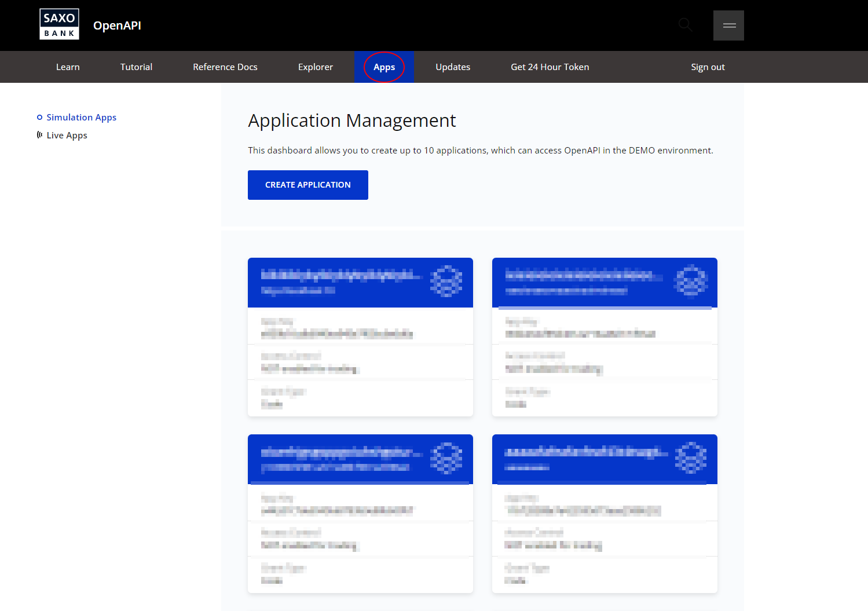Image resolution: width=868 pixels, height=611 pixels.
Task: Select the Apps tab
Action: coord(384,67)
